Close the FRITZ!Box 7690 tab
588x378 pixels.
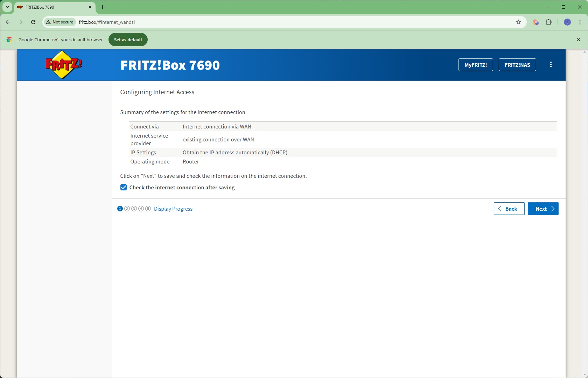pyautogui.click(x=90, y=7)
